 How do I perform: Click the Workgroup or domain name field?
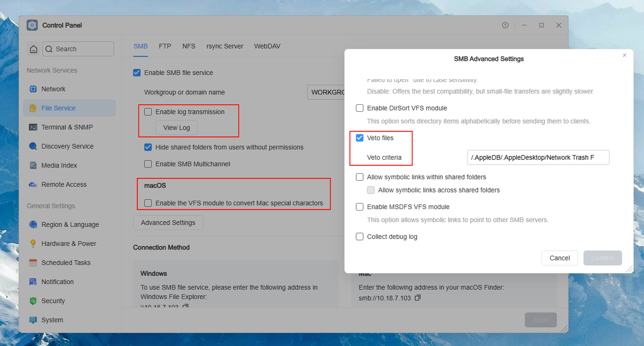coord(326,93)
